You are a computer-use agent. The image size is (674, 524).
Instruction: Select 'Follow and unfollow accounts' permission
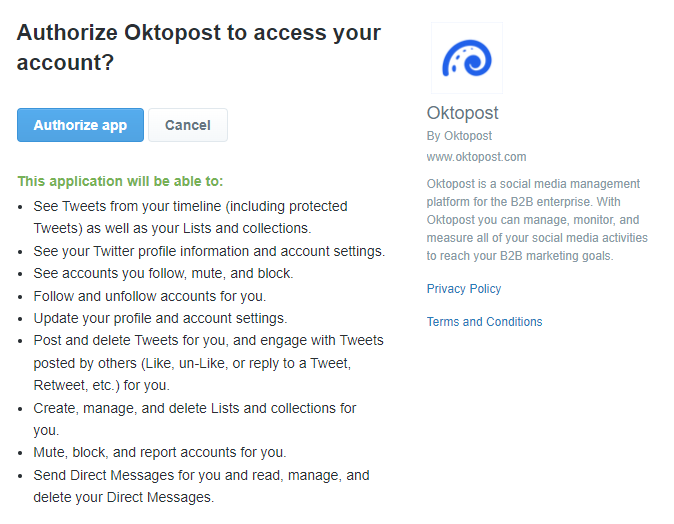pyautogui.click(x=150, y=296)
